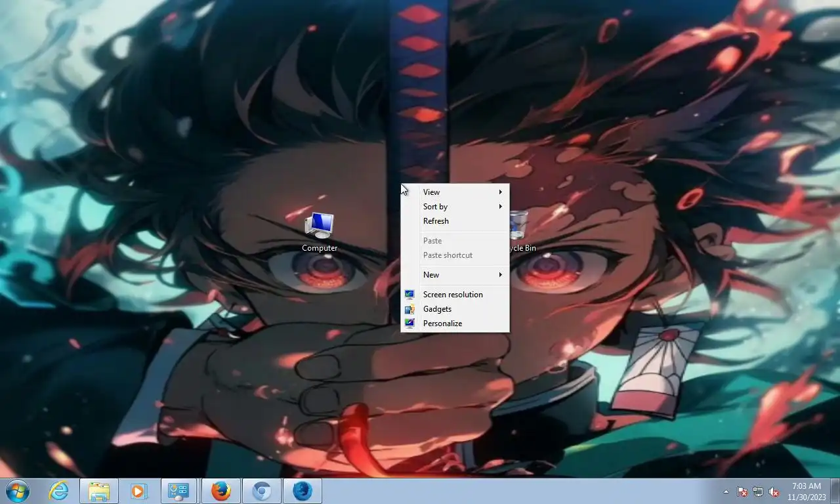Open Windows Explorer from taskbar
This screenshot has height=504, width=840.
click(x=99, y=491)
